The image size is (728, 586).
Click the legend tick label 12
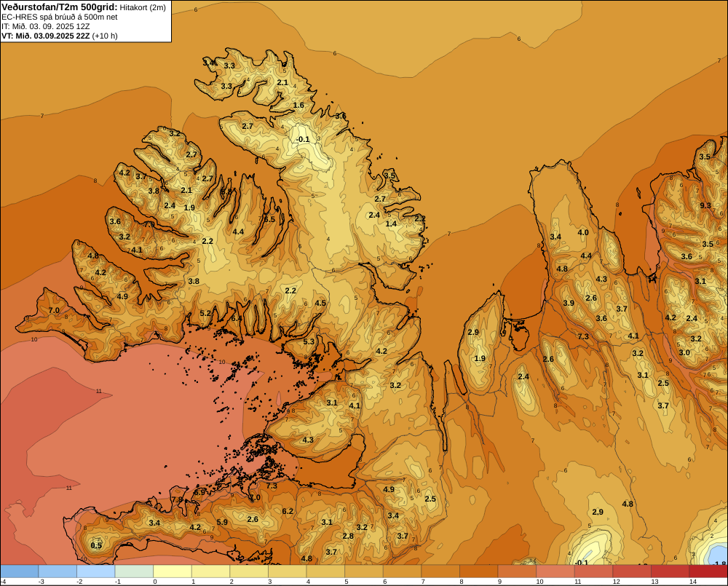[x=616, y=582]
